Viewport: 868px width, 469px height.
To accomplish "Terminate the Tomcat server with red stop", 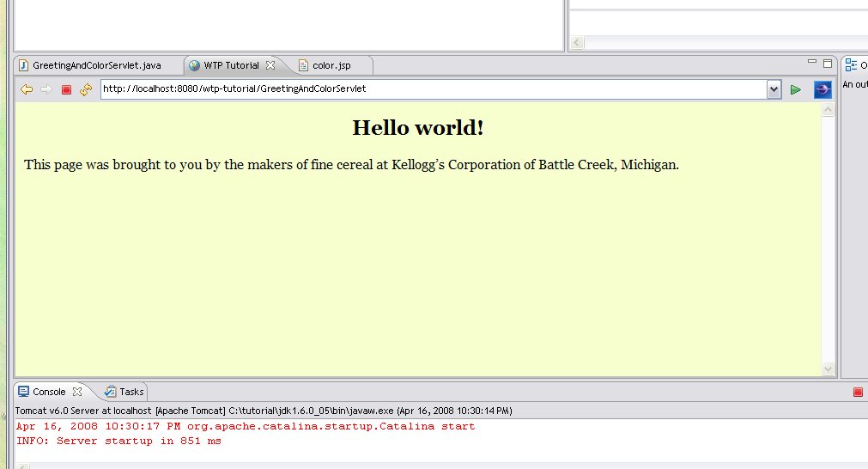I will 858,392.
